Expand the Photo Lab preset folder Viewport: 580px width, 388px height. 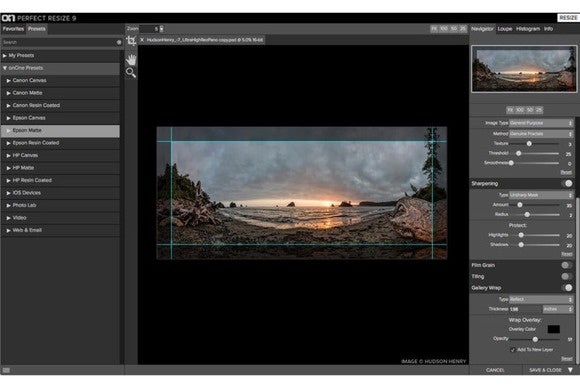click(x=9, y=205)
